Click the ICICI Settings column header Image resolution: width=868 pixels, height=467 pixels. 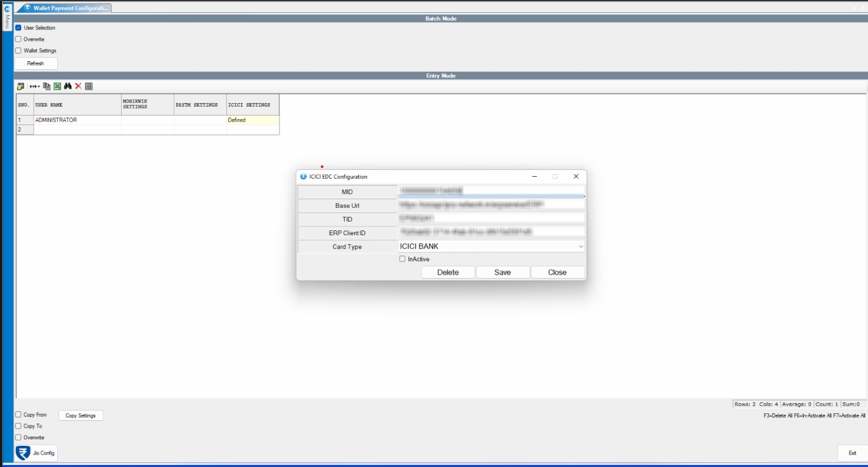coord(252,105)
